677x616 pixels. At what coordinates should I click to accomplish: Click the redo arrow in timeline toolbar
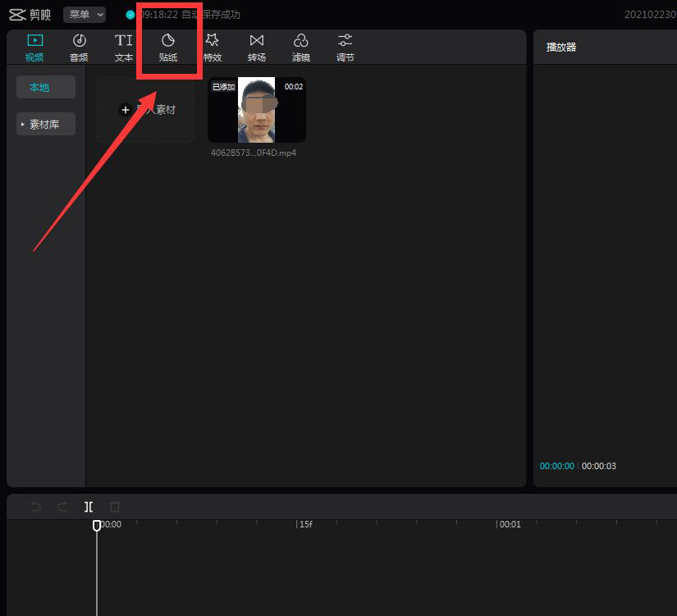coord(62,506)
